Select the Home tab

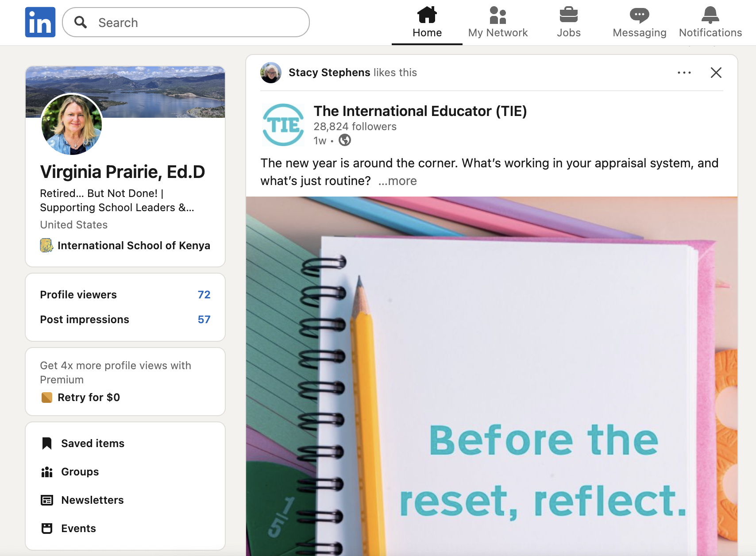click(427, 22)
